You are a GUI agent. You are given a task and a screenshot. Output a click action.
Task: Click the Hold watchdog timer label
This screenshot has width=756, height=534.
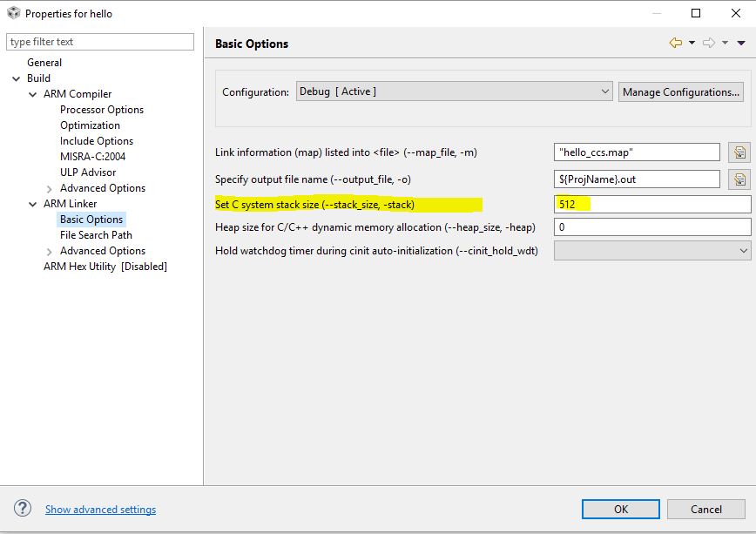click(x=376, y=251)
